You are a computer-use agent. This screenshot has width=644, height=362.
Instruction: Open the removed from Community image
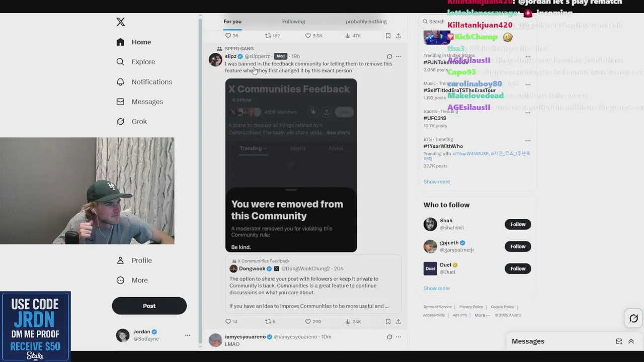[291, 165]
